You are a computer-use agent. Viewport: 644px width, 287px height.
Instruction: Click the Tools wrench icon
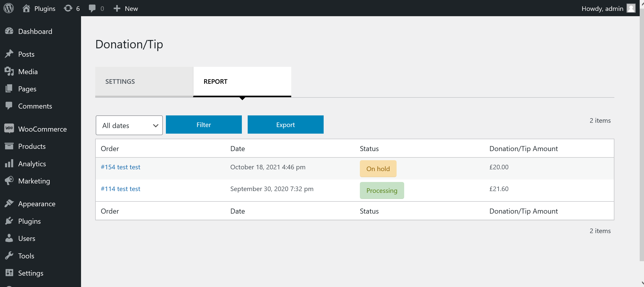coord(9,256)
